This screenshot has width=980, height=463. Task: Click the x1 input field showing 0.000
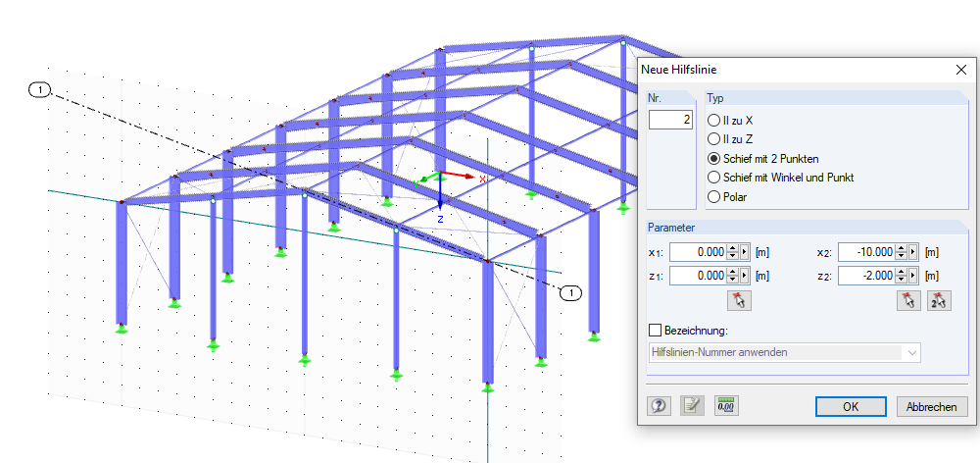tap(698, 253)
